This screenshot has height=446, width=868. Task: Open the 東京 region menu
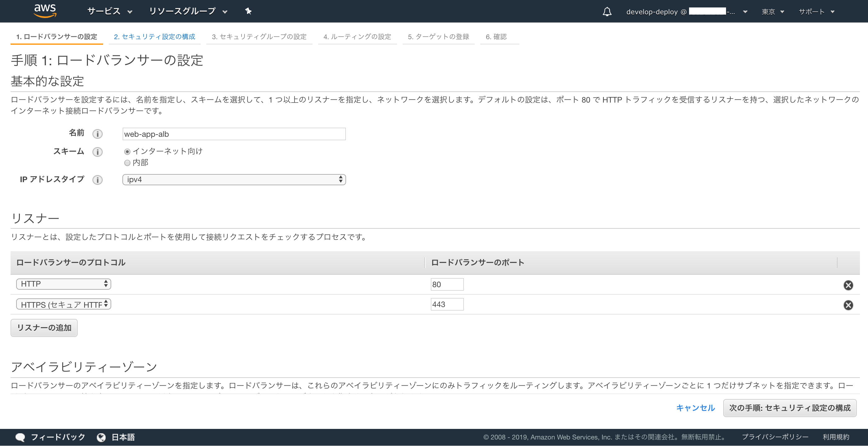click(772, 11)
